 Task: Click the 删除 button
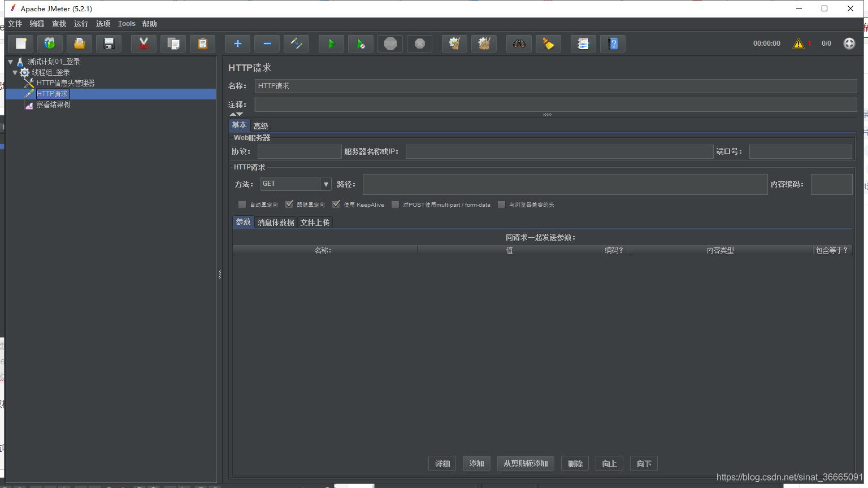[575, 464]
